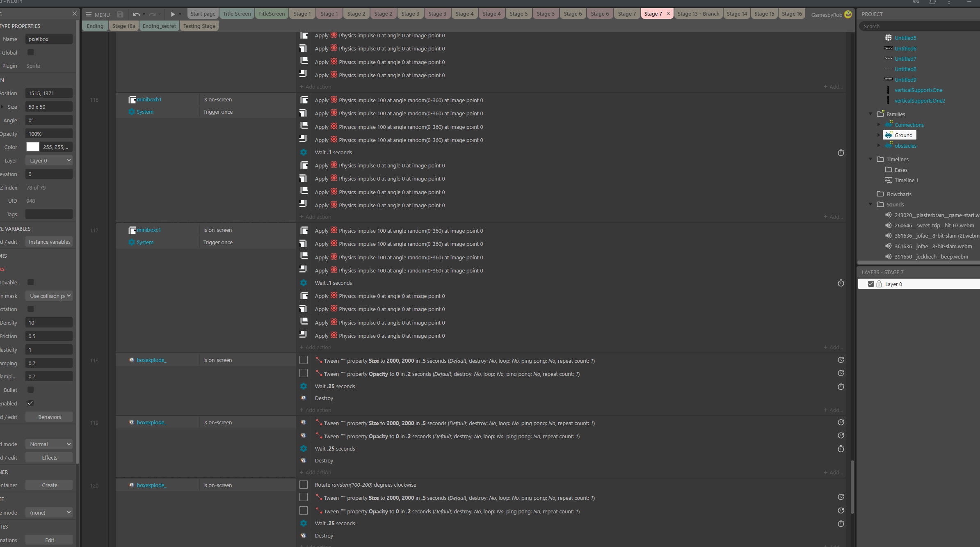Click the GamesbyRob account avatar icon
Viewport: 980px width, 547px height.
(848, 14)
